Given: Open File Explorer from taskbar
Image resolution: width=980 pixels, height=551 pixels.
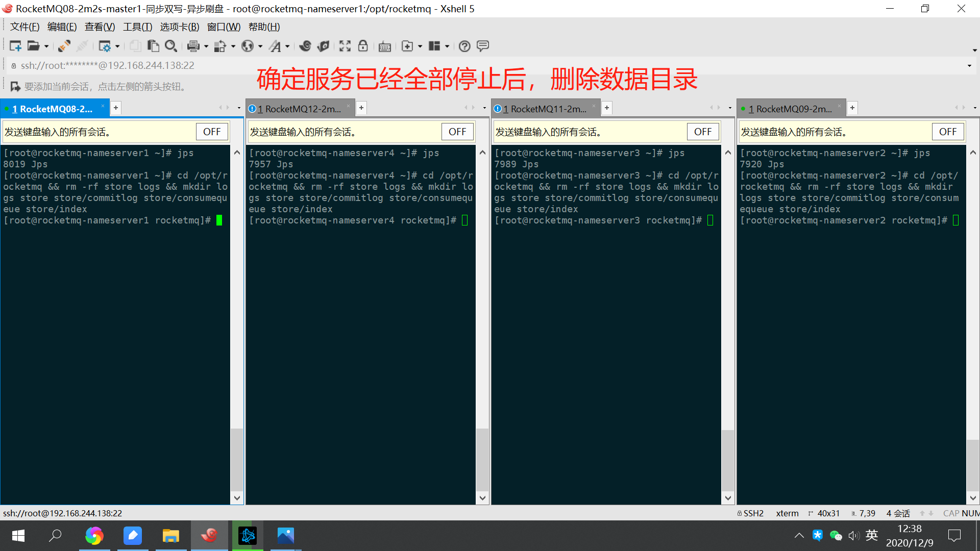Looking at the screenshot, I should tap(170, 536).
